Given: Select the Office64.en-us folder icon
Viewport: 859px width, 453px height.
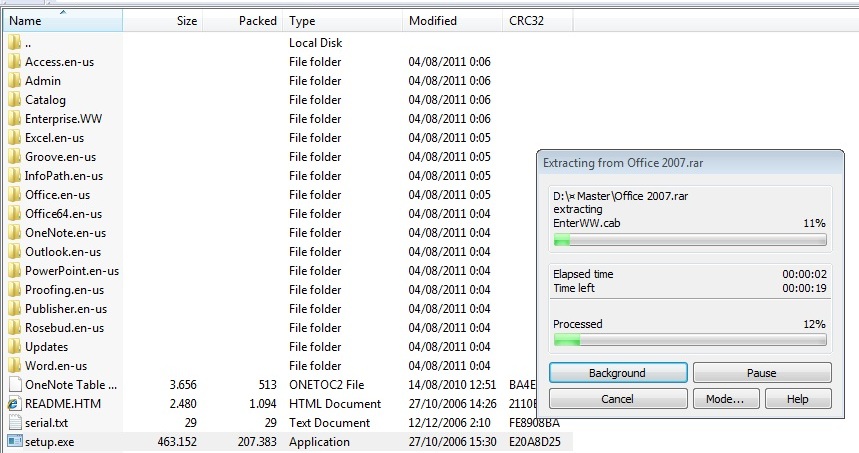Looking at the screenshot, I should [15, 214].
